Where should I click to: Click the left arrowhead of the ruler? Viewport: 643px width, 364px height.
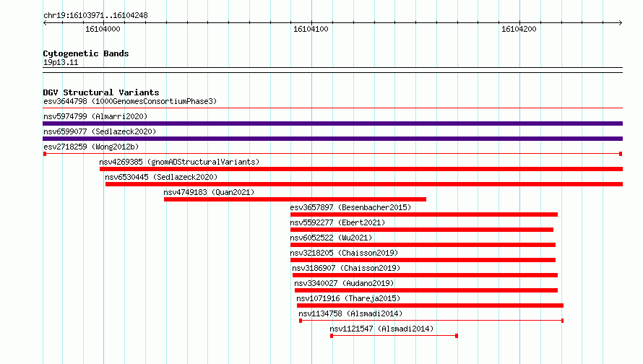[x=45, y=22]
